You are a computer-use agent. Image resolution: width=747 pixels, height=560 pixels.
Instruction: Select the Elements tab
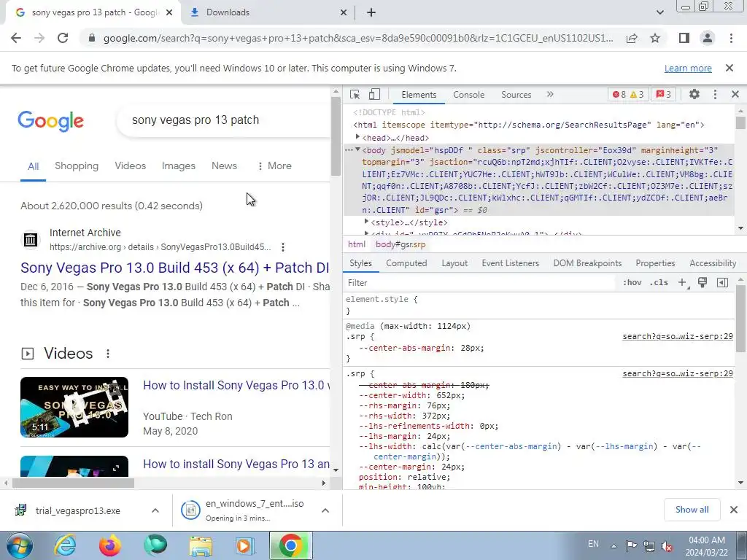click(x=419, y=95)
